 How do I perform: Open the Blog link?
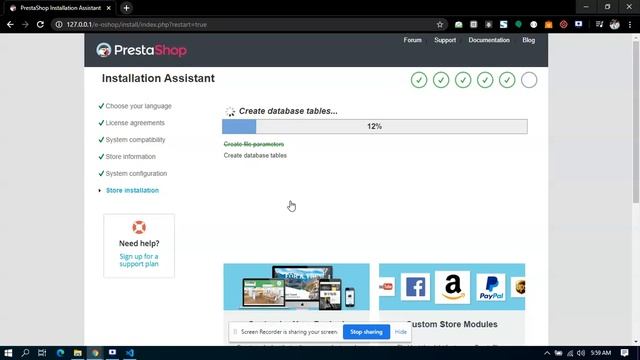point(529,40)
